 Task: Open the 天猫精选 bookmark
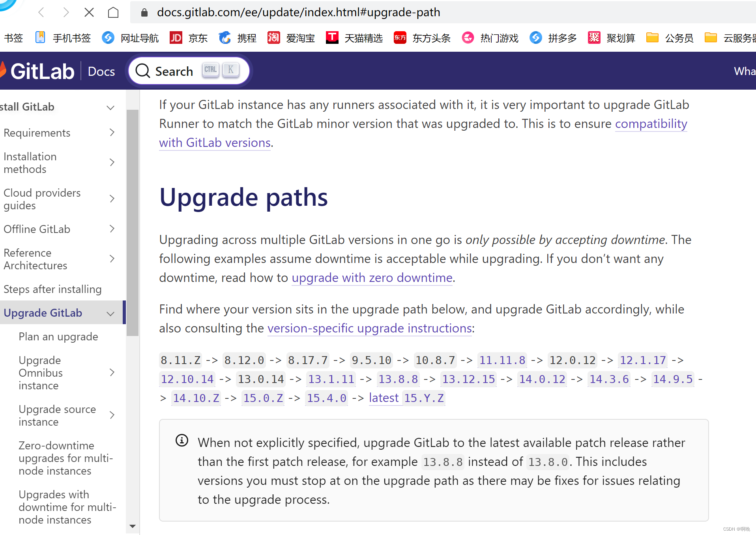point(354,38)
